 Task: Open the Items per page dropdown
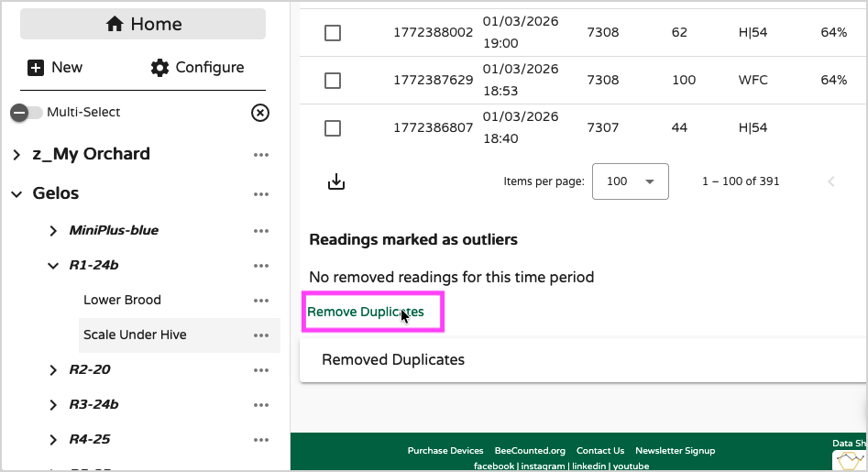click(x=630, y=181)
